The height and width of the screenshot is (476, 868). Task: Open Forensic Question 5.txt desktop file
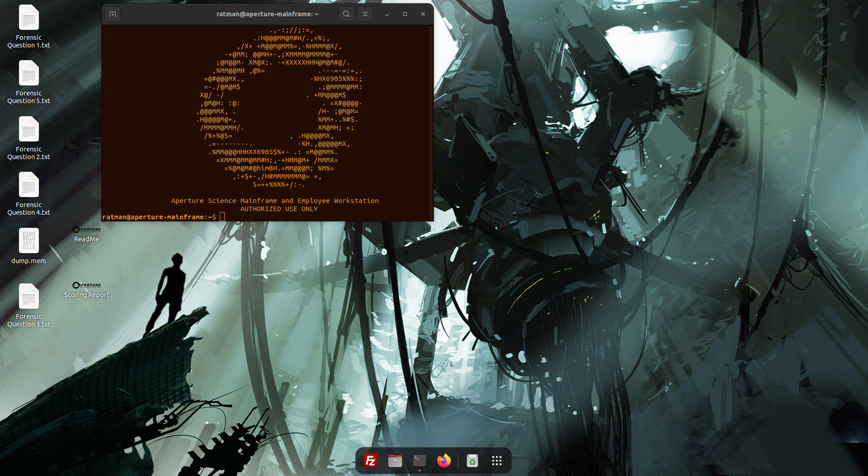pos(28,74)
